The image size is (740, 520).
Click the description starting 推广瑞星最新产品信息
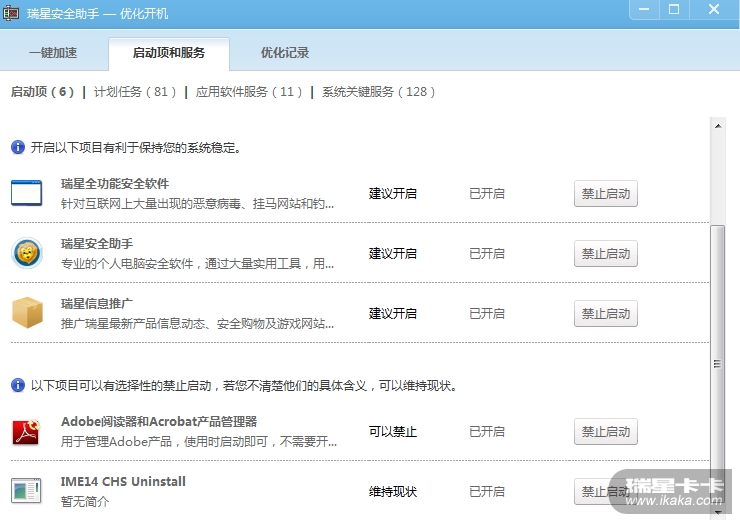(x=197, y=324)
